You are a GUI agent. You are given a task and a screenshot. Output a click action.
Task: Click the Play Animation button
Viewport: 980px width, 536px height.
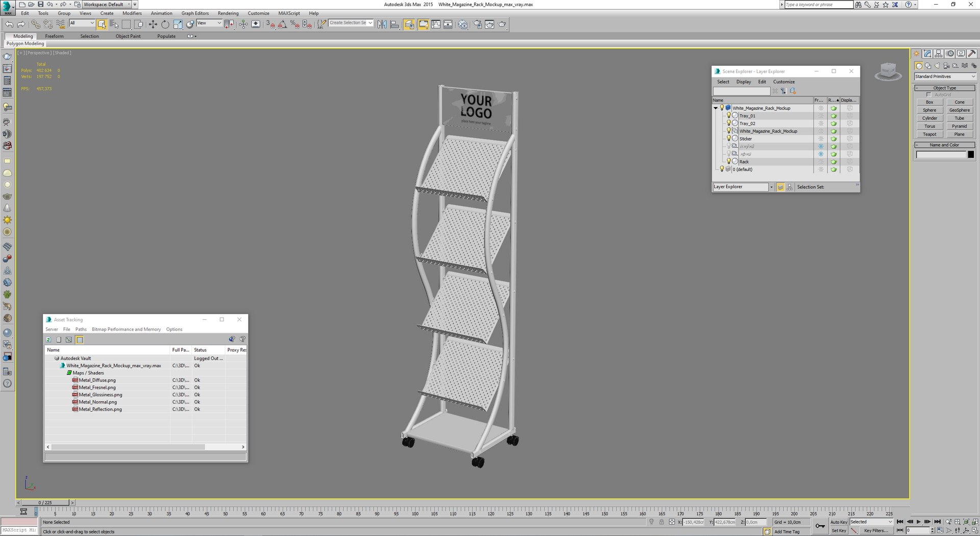(918, 522)
